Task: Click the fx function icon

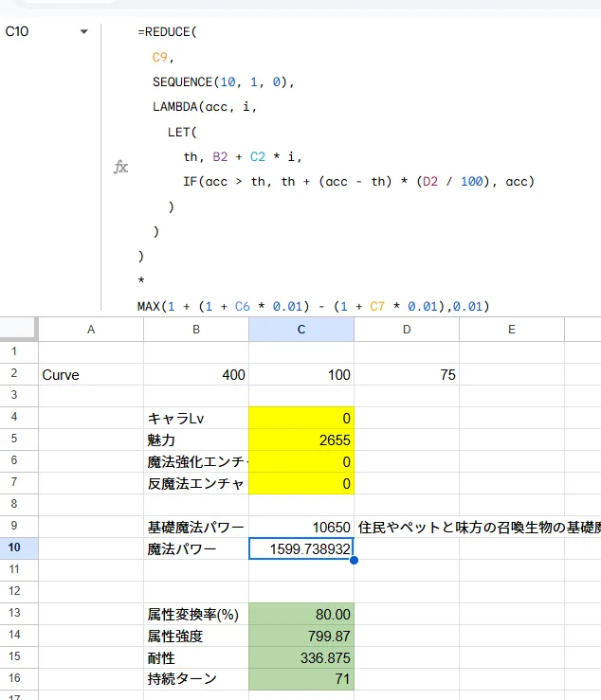Action: tap(120, 167)
